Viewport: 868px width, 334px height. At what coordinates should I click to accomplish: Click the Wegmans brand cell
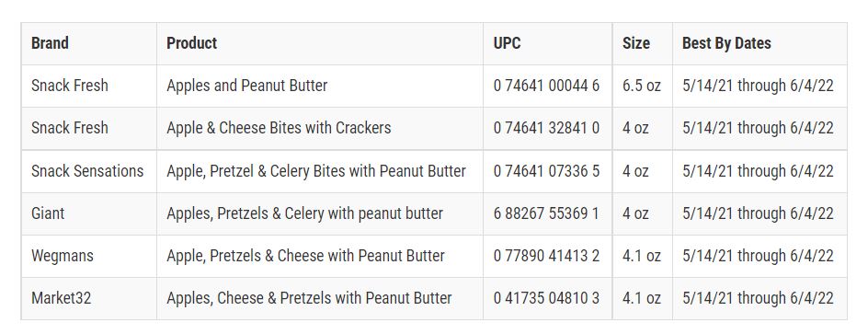(88, 256)
